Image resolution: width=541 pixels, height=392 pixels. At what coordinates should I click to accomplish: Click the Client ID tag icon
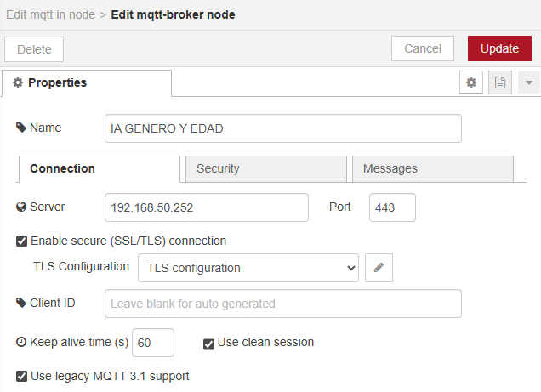[x=21, y=303]
